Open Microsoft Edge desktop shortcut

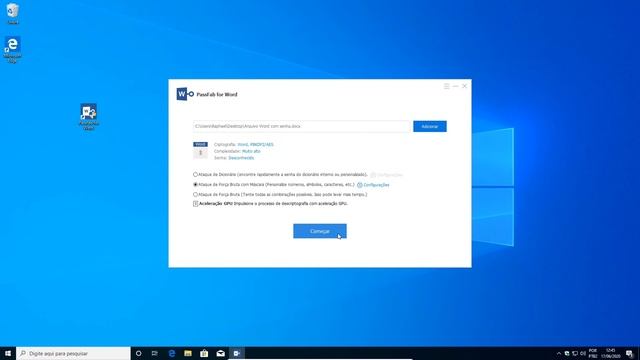(x=13, y=49)
